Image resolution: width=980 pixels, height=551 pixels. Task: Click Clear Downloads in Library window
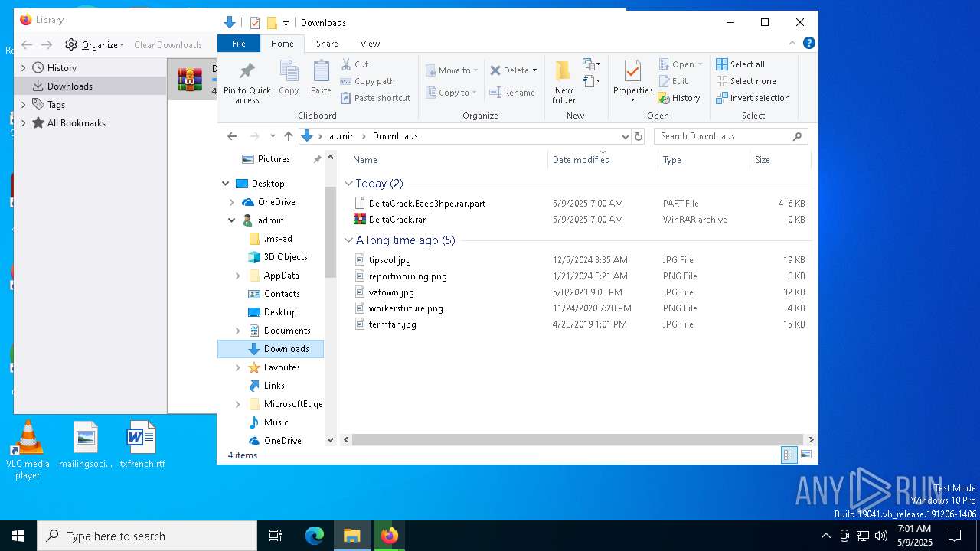[168, 45]
